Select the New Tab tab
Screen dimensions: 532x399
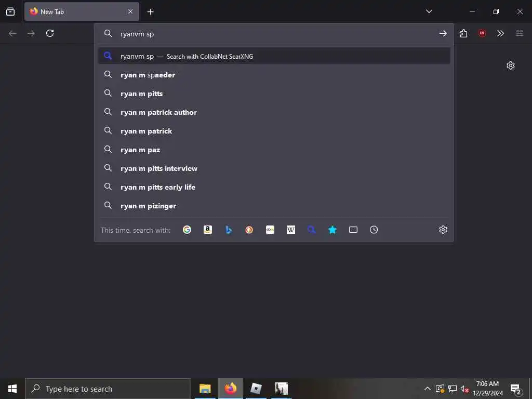82,11
